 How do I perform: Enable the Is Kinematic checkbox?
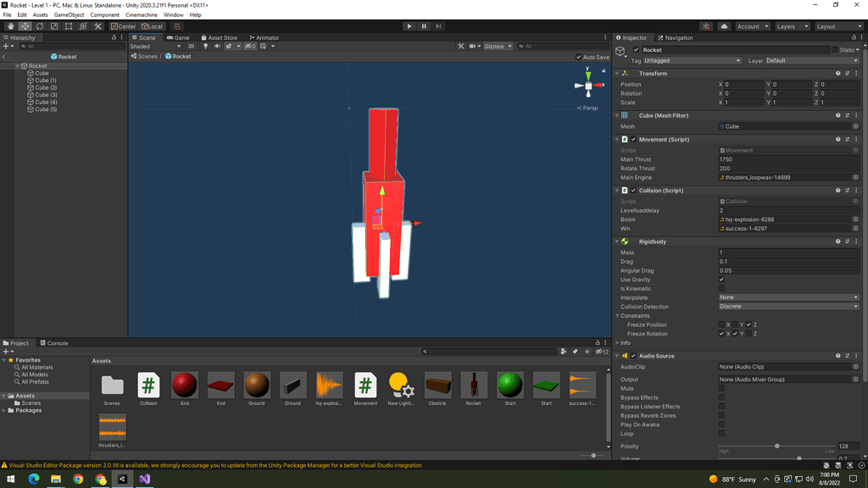721,289
